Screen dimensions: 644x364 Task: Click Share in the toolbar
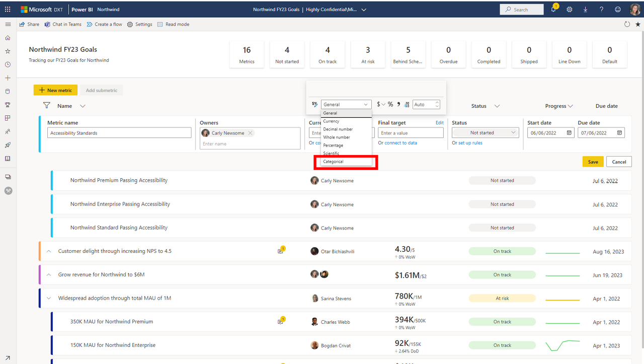point(29,24)
